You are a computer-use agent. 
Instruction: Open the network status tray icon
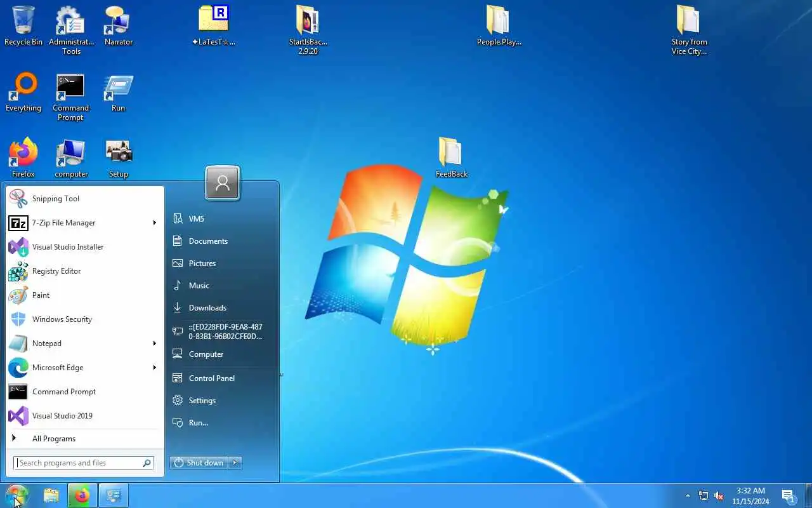[704, 496]
